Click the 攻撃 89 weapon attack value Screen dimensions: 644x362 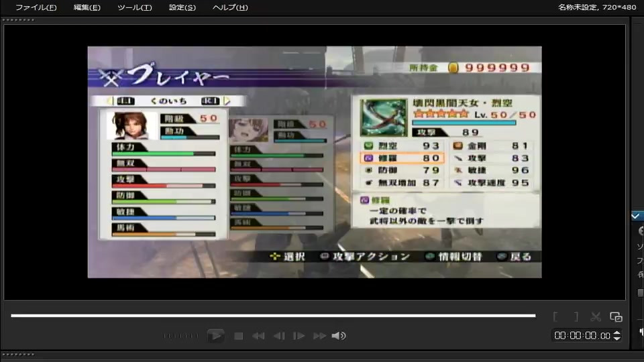(446, 132)
